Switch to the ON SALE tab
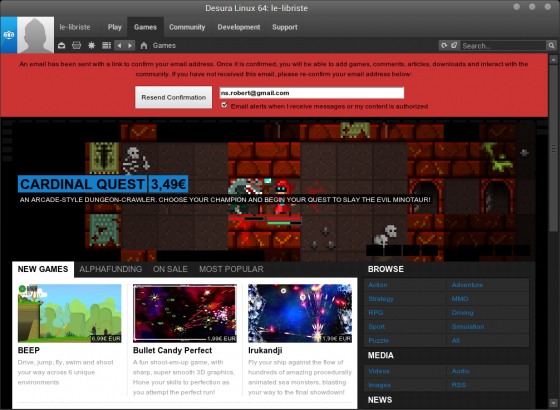Image resolution: width=560 pixels, height=410 pixels. point(170,269)
